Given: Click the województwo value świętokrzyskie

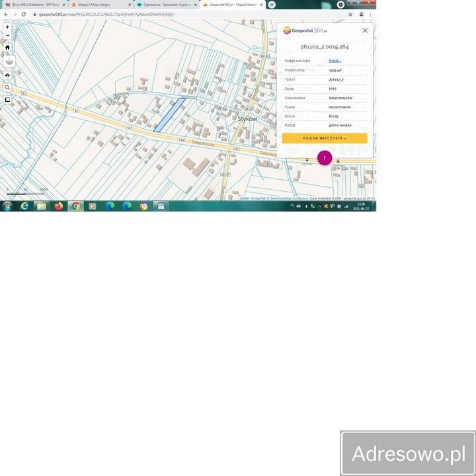Looking at the screenshot, I should pos(340,98).
